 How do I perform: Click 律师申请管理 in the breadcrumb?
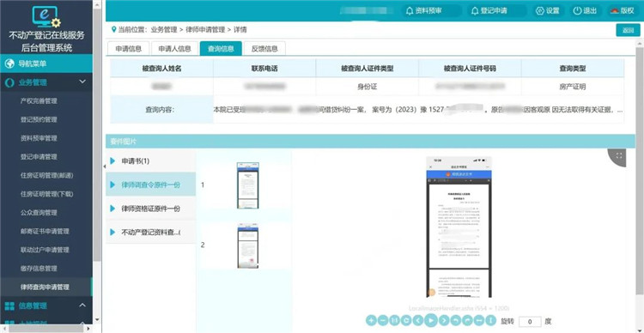click(205, 29)
